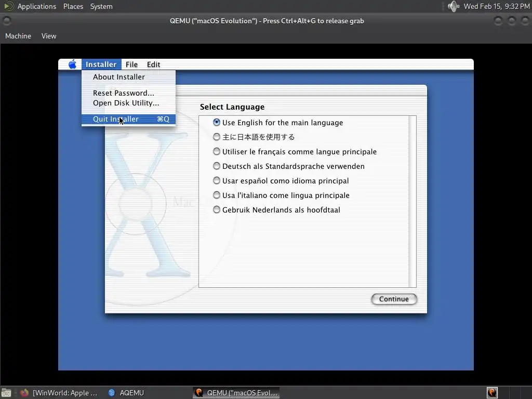Screen dimensions: 532x399
Task: Click the Continue button
Action: pos(394,299)
